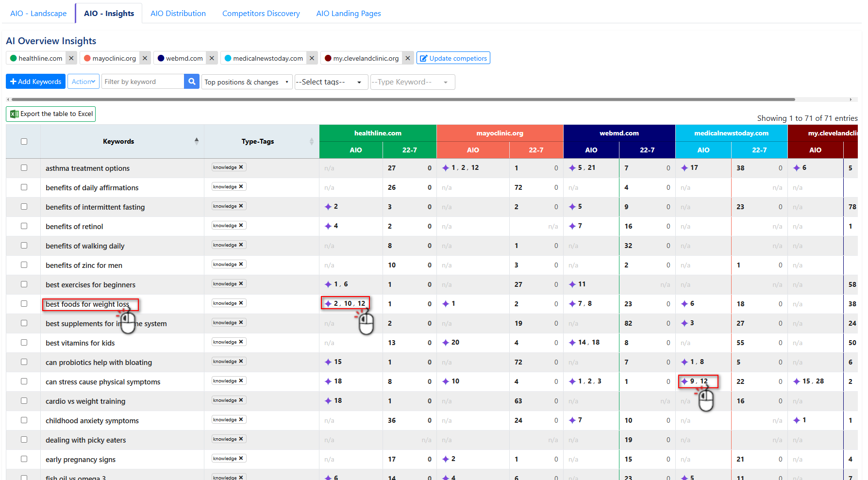The height and width of the screenshot is (480, 868).
Task: Click the medicalnewstoday.com cyan color dot
Action: [228, 58]
